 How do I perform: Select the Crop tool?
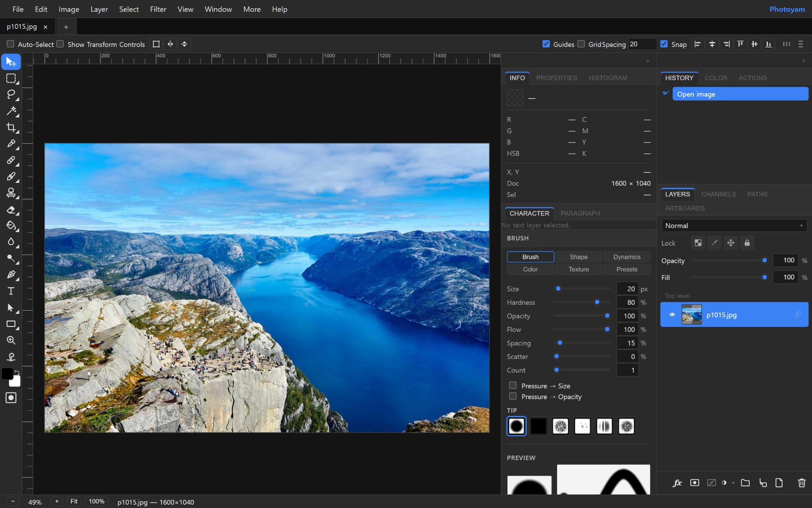(x=11, y=127)
